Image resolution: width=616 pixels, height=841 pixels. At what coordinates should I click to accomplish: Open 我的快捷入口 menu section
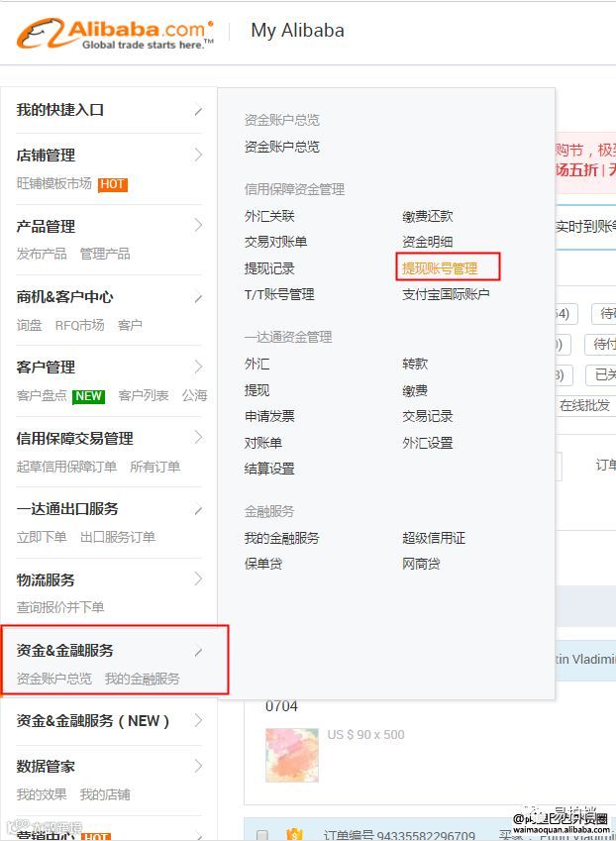60,110
